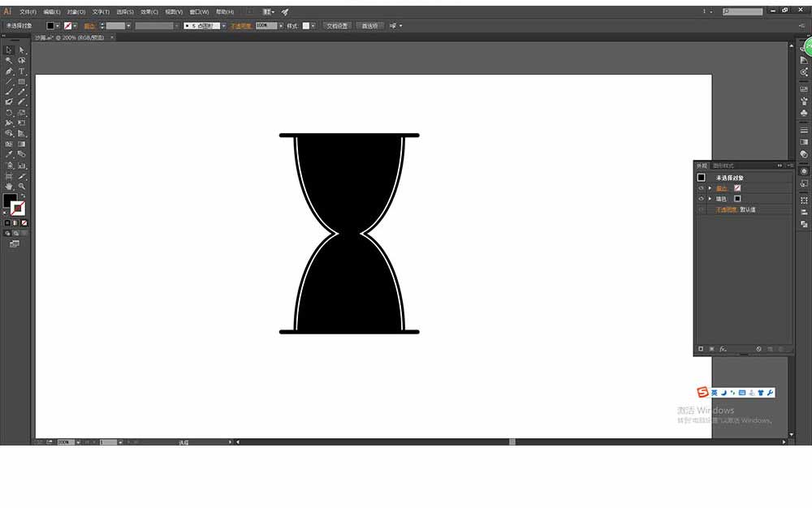Select the Zoom tool
Image resolution: width=812 pixels, height=508 pixels.
click(x=22, y=186)
